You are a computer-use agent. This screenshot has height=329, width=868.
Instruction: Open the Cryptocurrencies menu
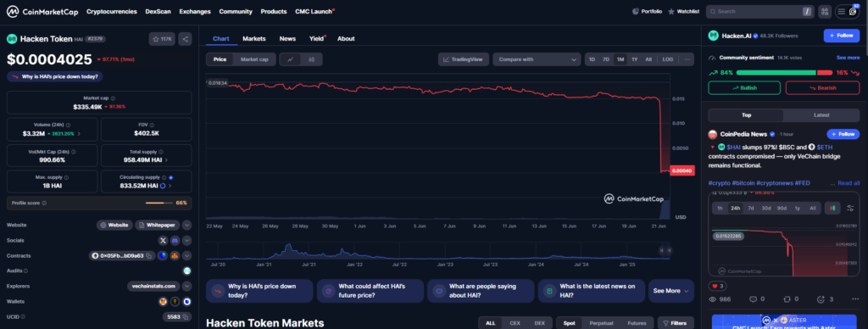[111, 11]
